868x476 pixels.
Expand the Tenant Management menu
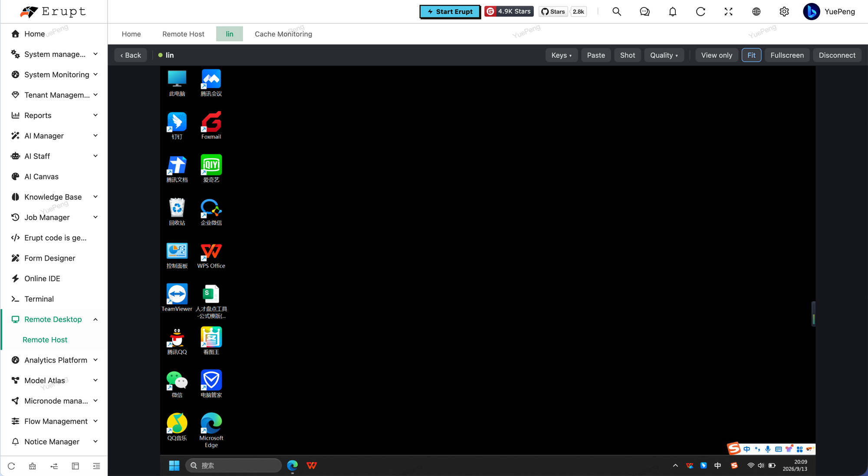[x=54, y=95]
